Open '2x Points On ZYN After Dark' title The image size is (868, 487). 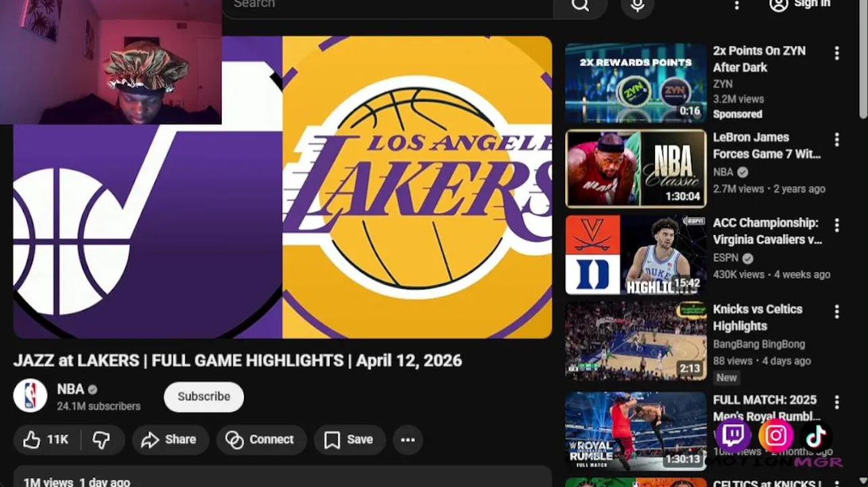point(759,59)
